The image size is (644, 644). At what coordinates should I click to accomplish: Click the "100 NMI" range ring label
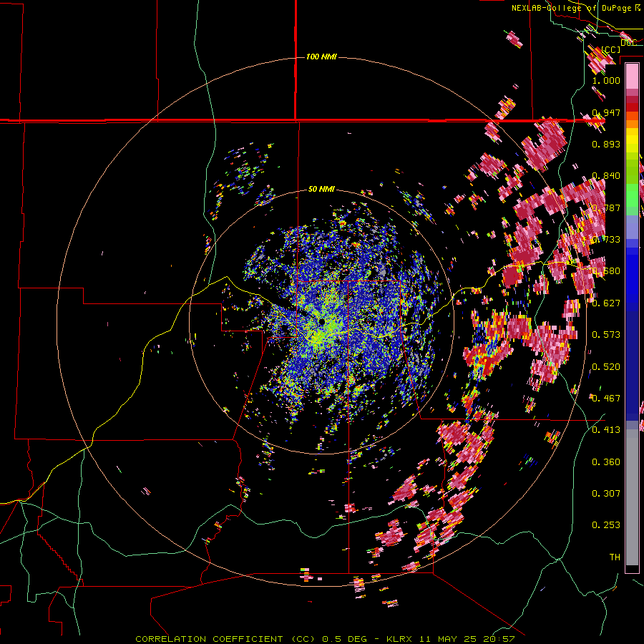point(321,57)
